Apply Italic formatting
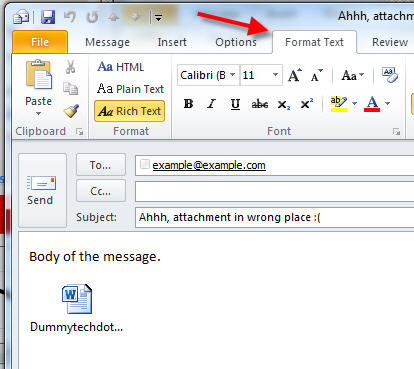The height and width of the screenshot is (369, 414). click(211, 104)
